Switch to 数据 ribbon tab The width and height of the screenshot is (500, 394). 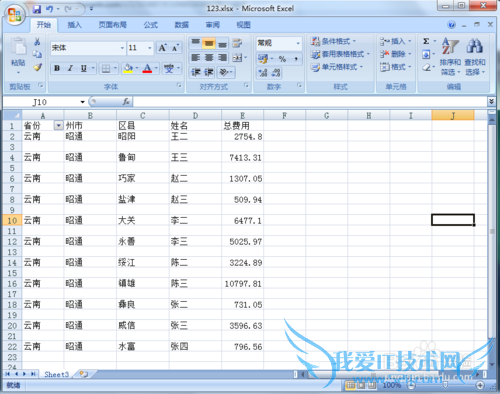[x=182, y=25]
